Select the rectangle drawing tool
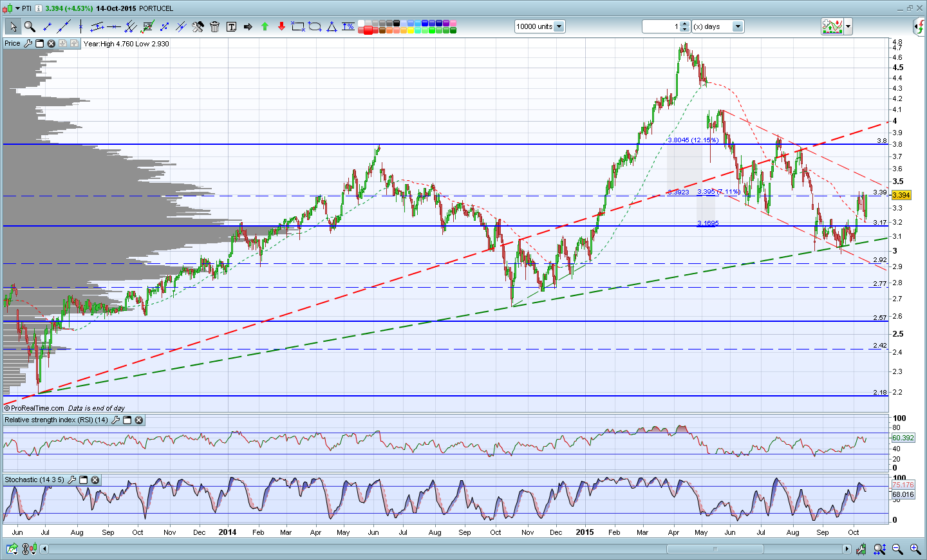 298,26
